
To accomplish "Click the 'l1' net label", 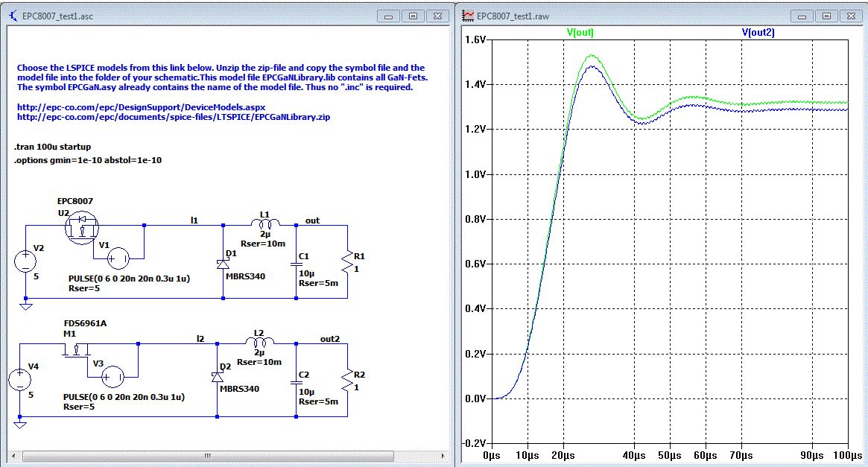I will click(194, 220).
